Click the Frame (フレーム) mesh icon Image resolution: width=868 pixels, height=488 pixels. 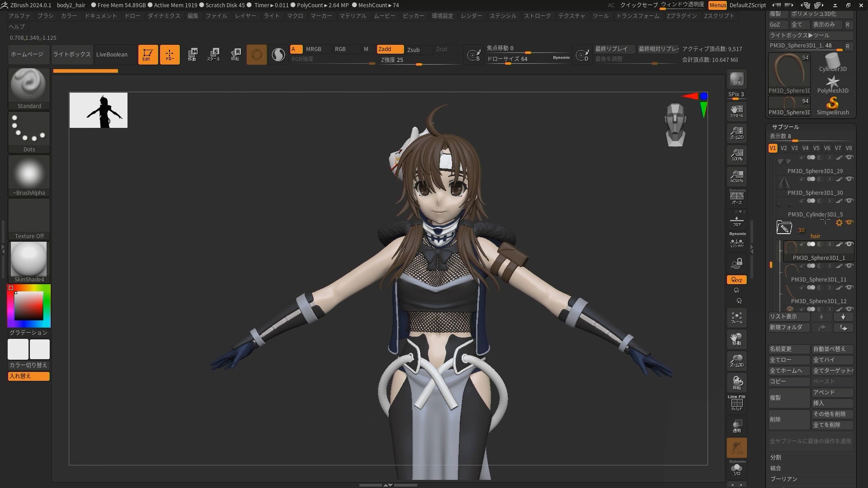(x=737, y=318)
